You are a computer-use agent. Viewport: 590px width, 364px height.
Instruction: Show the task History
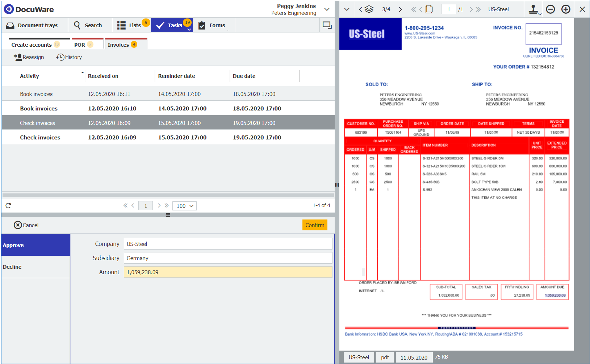point(68,57)
